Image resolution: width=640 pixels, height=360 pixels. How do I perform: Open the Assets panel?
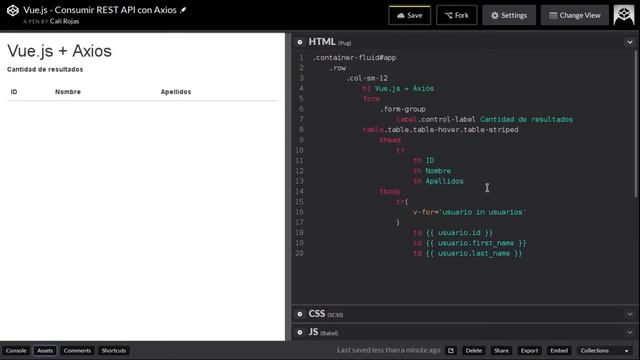45,351
